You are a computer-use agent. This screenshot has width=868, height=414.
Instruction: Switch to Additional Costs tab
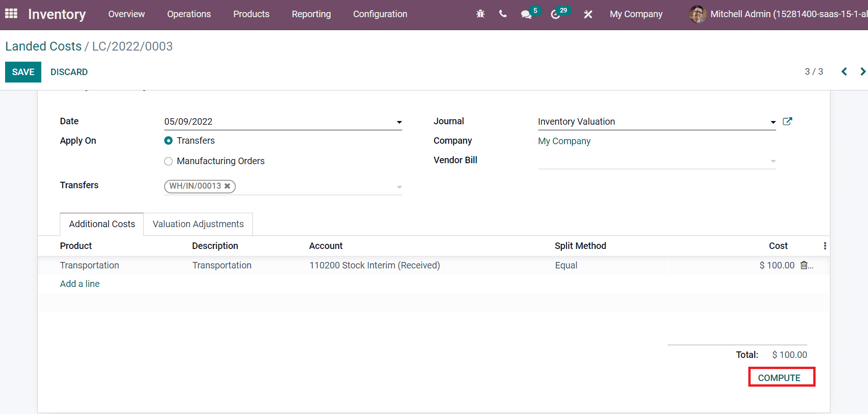tap(102, 224)
